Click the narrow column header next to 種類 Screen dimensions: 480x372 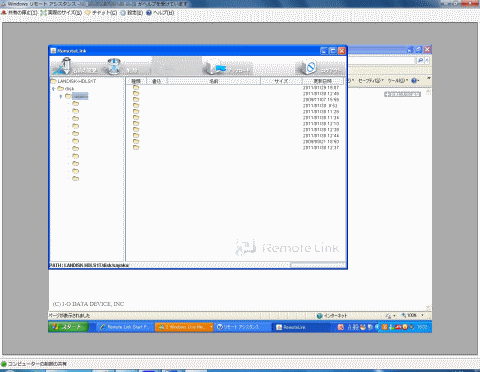point(156,81)
